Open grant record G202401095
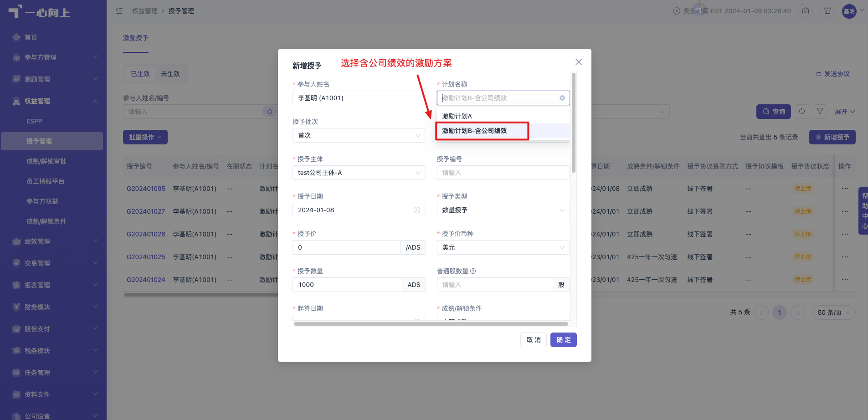Screen dimensions: 868x420 (146, 189)
